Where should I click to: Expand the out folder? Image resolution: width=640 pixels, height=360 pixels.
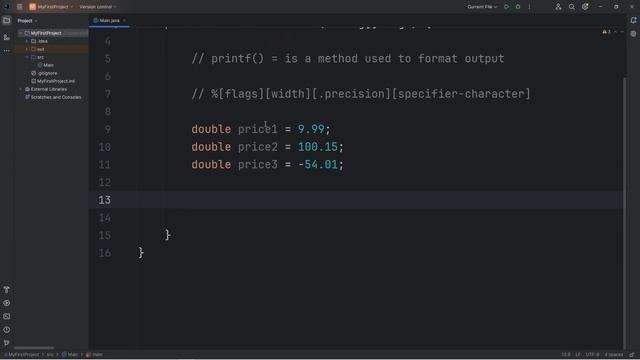coord(27,49)
